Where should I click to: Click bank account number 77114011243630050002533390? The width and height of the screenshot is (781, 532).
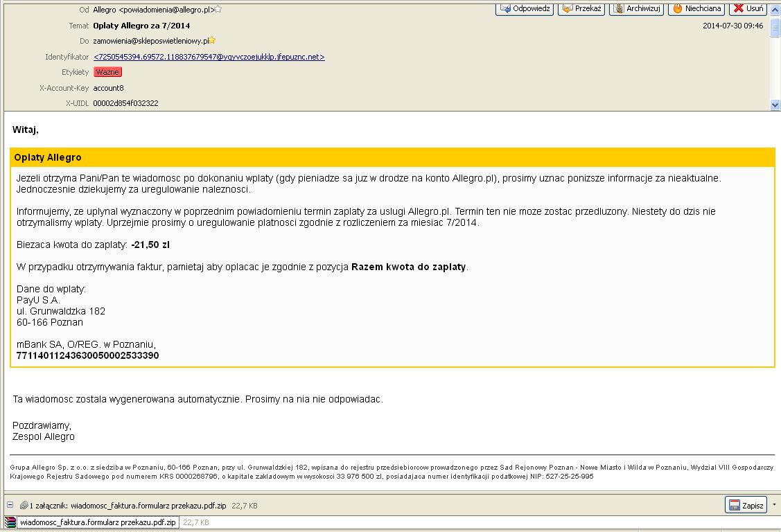(x=87, y=355)
